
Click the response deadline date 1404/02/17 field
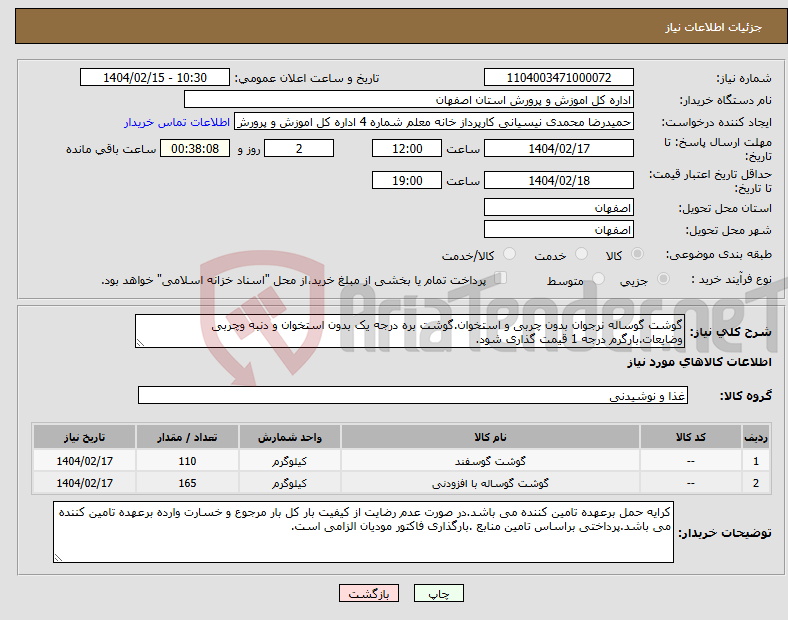(558, 149)
